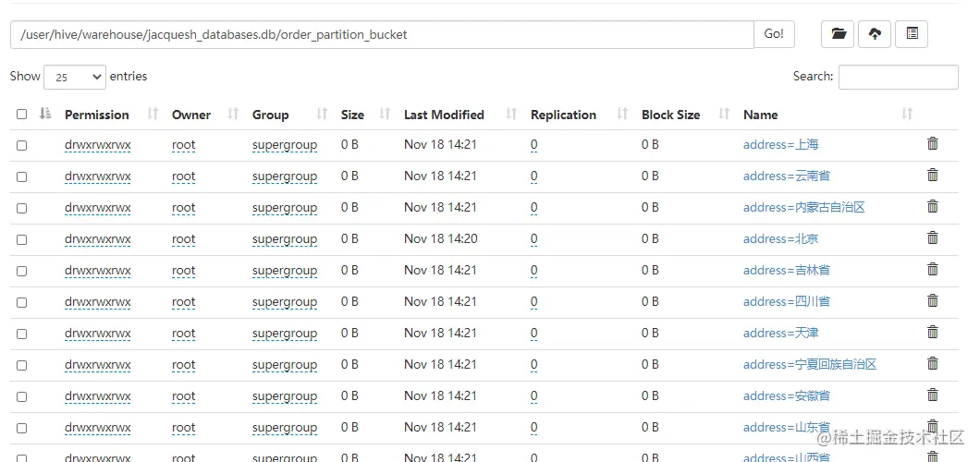Remove address=天津 with its trash icon
The image size is (980, 462).
[x=932, y=333]
